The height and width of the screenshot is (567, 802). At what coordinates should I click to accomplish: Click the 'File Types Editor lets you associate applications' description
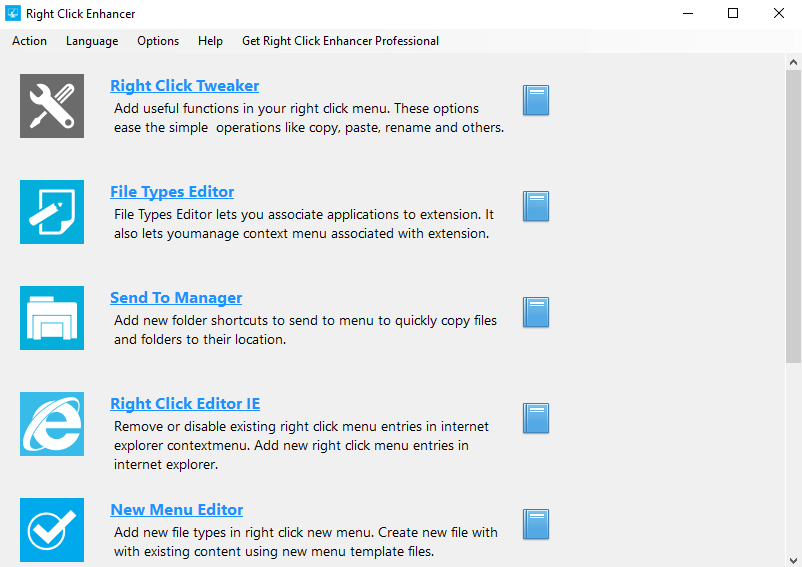coord(304,224)
